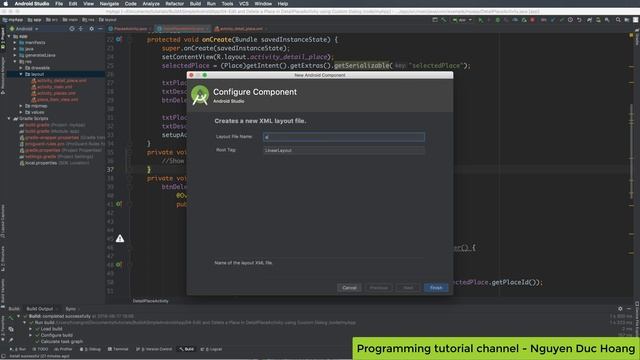
Task: Collapse the app module node
Action: (9, 36)
